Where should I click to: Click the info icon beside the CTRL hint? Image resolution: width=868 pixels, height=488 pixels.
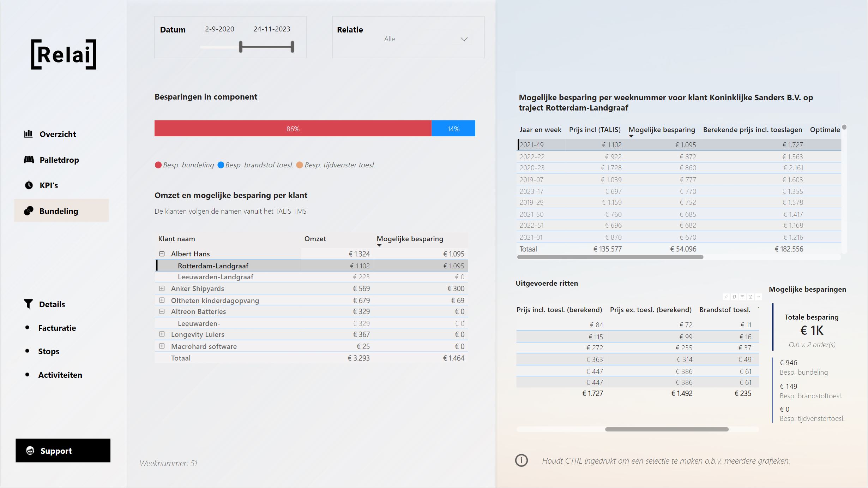point(522,460)
